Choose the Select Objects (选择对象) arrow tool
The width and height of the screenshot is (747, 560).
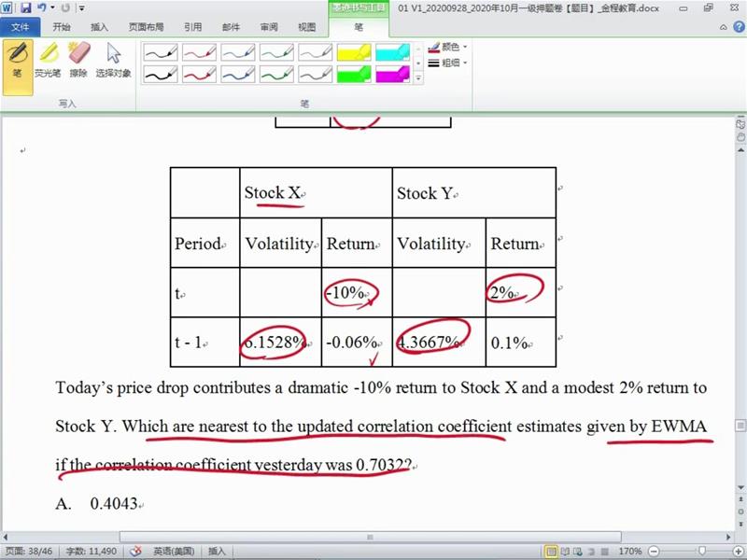click(x=113, y=61)
